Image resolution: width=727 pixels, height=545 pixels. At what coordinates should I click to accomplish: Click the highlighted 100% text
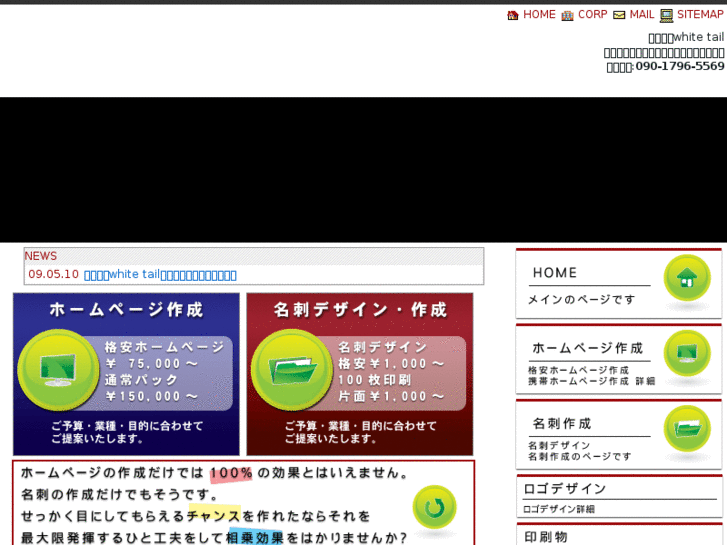click(x=231, y=474)
